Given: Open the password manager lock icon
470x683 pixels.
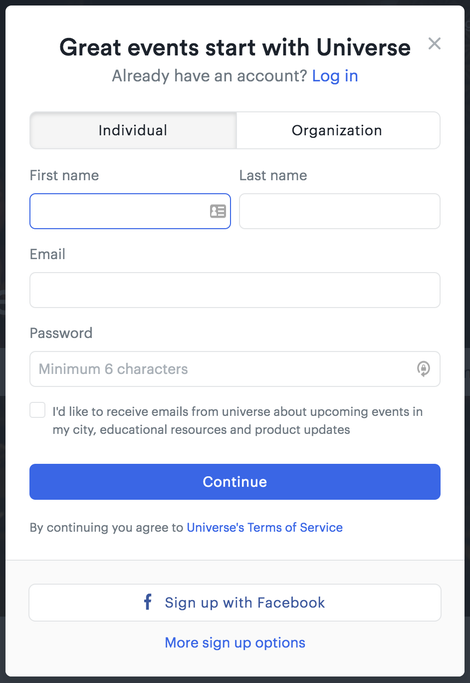Looking at the screenshot, I should [423, 369].
